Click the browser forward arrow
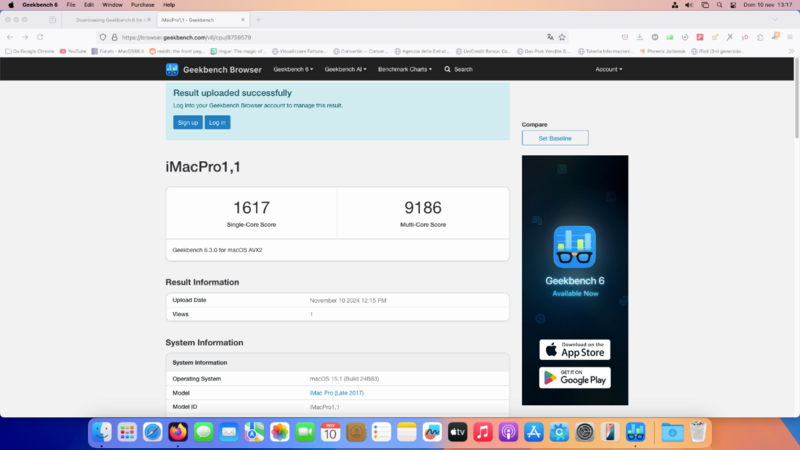The image size is (800, 450). pyautogui.click(x=25, y=37)
